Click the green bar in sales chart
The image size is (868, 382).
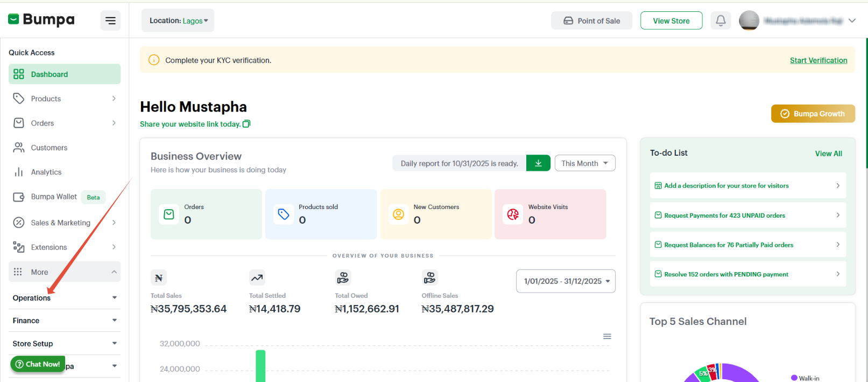click(260, 366)
